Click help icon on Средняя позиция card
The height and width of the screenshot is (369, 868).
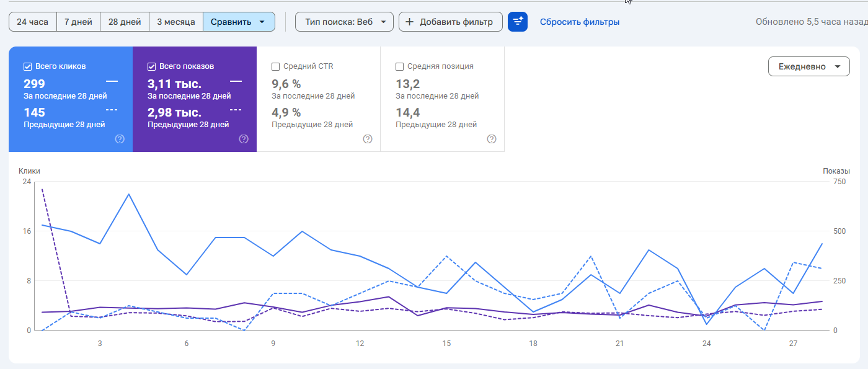click(492, 139)
